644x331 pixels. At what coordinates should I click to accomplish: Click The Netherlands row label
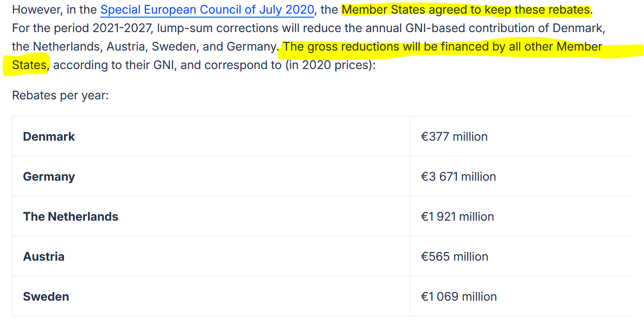(71, 217)
